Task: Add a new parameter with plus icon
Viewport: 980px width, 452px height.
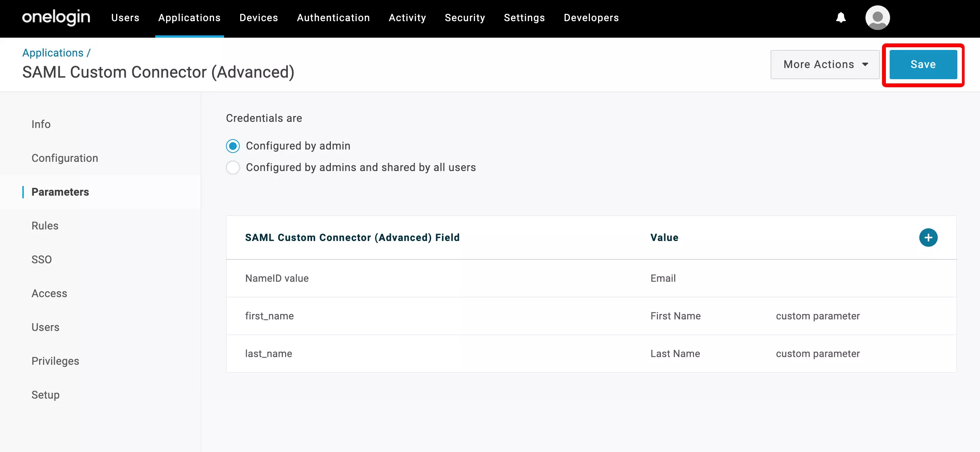Action: pyautogui.click(x=928, y=238)
